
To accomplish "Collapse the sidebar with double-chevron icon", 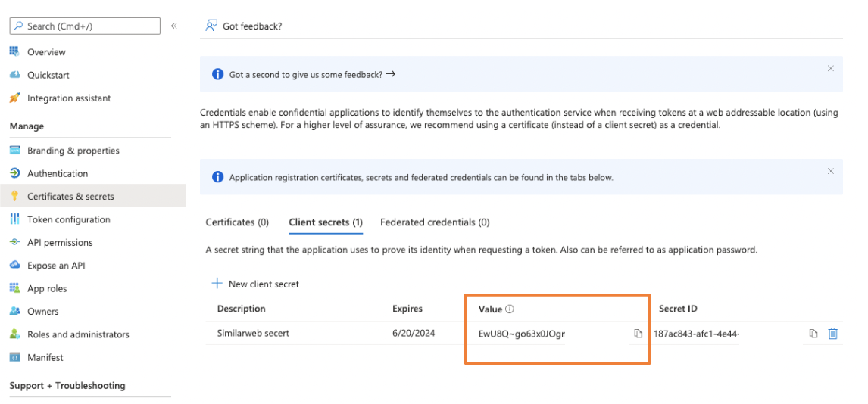I will point(173,26).
